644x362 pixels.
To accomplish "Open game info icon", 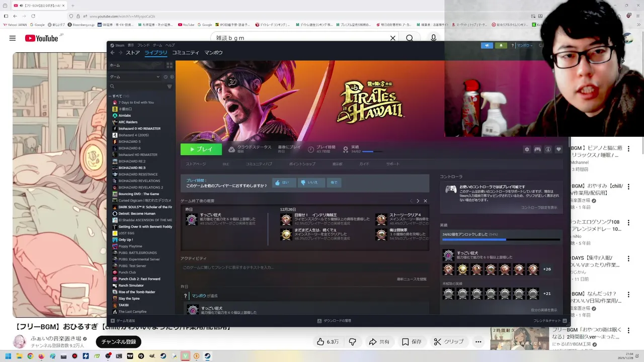I will [548, 149].
